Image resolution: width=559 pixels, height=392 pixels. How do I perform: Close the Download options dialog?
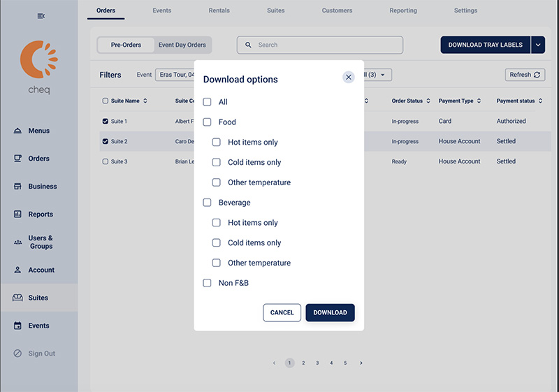(348, 78)
